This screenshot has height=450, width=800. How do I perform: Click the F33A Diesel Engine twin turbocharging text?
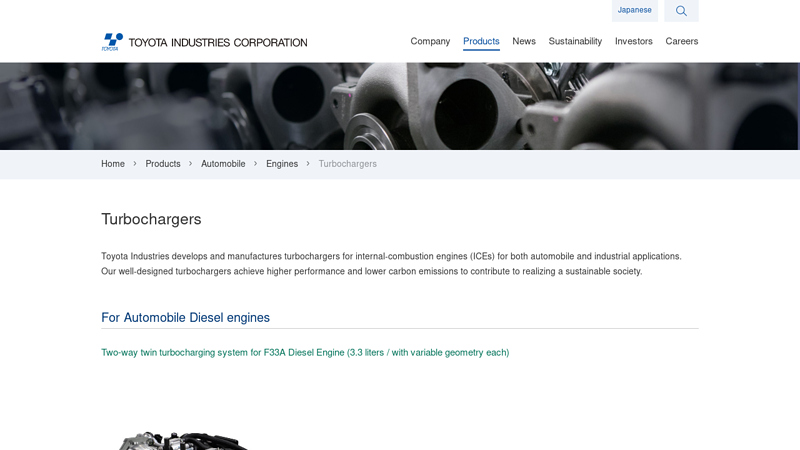(305, 353)
